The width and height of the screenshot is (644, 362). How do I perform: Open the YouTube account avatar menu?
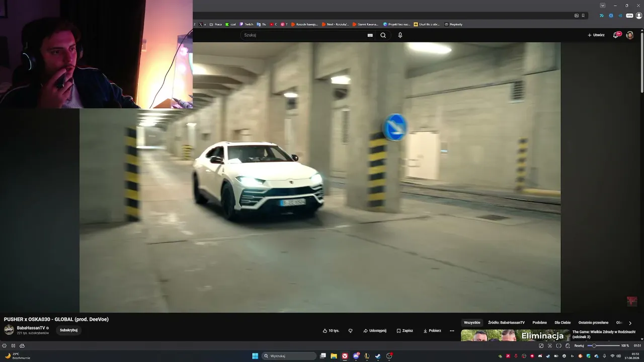point(629,35)
